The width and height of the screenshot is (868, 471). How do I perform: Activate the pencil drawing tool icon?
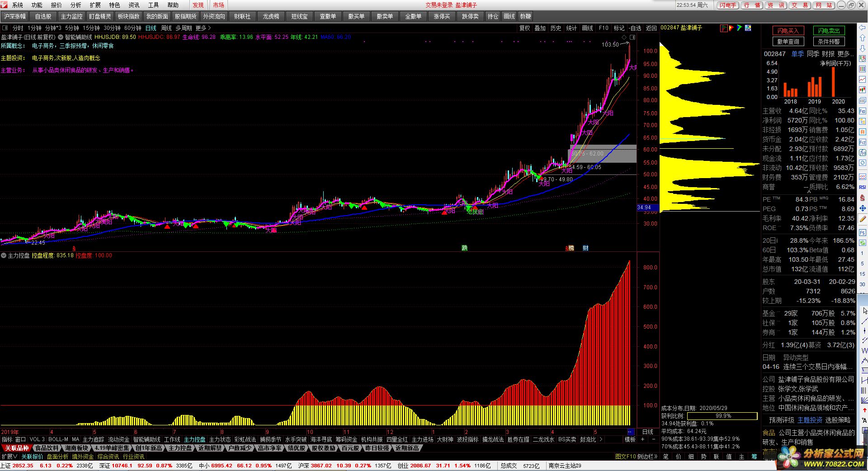pyautogui.click(x=863, y=218)
